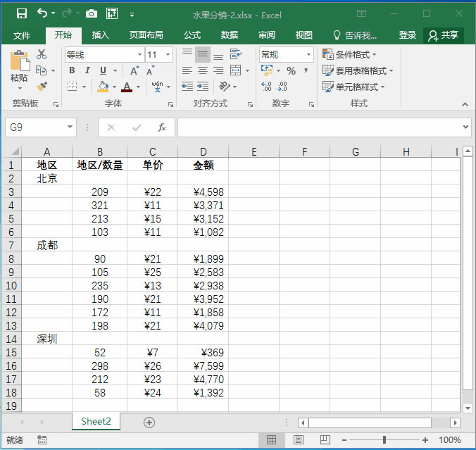Apply percent style with the % button
This screenshot has width=476, height=450.
tap(291, 70)
